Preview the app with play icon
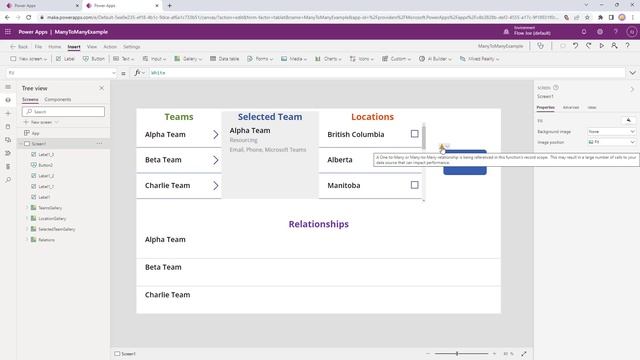The image size is (640, 360). click(x=601, y=46)
